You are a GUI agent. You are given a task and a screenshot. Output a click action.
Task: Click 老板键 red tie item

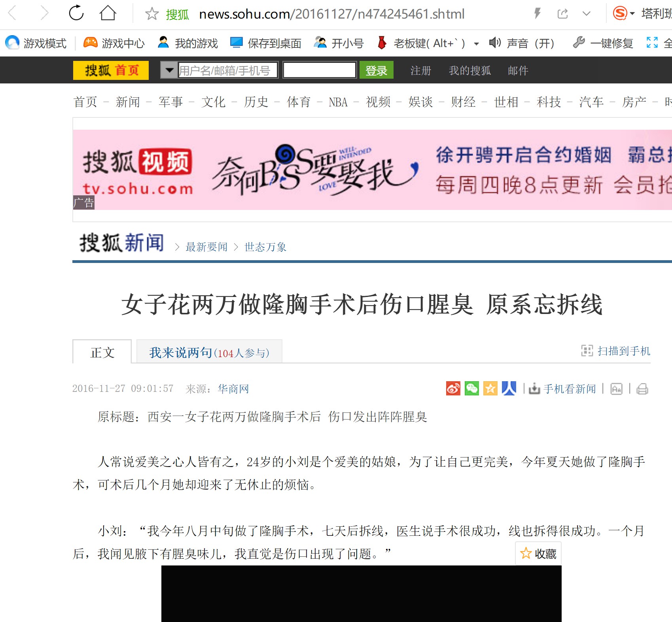(x=422, y=43)
